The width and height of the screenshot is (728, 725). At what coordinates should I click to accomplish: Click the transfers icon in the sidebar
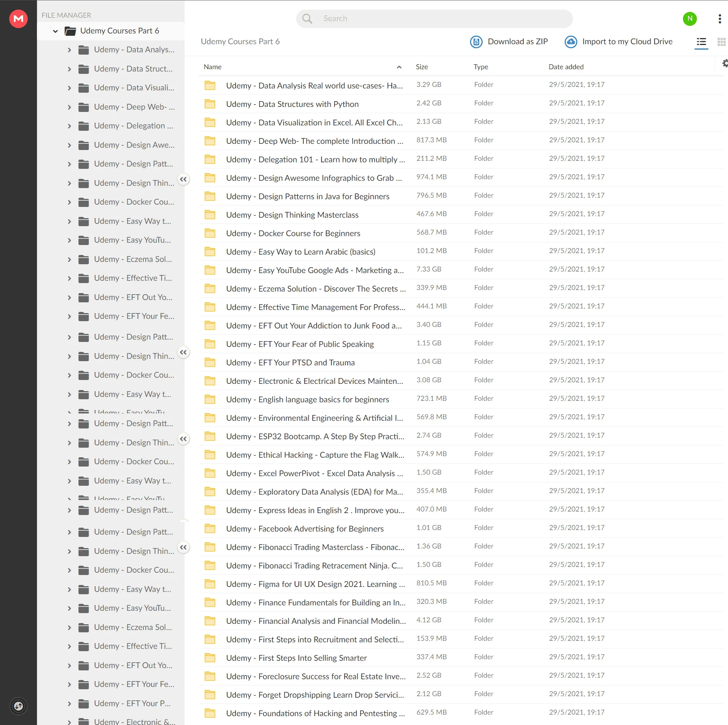pyautogui.click(x=18, y=706)
